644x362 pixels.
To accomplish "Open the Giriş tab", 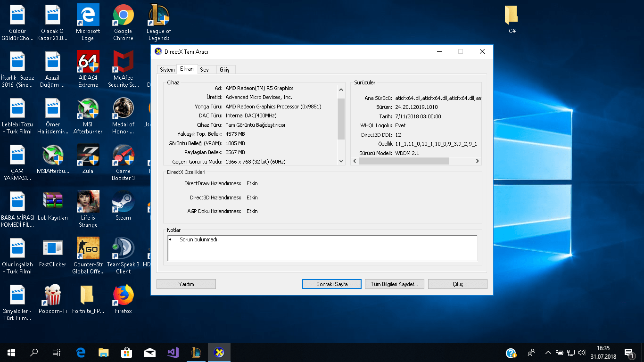I will 224,70.
